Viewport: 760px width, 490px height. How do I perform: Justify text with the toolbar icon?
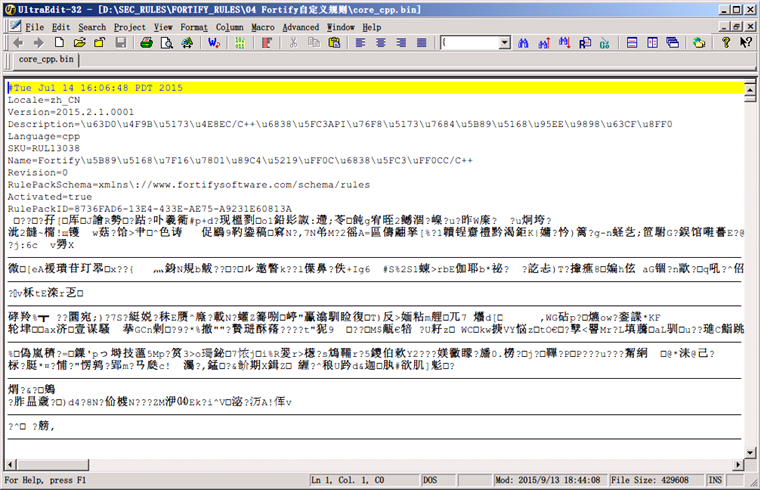tap(421, 43)
